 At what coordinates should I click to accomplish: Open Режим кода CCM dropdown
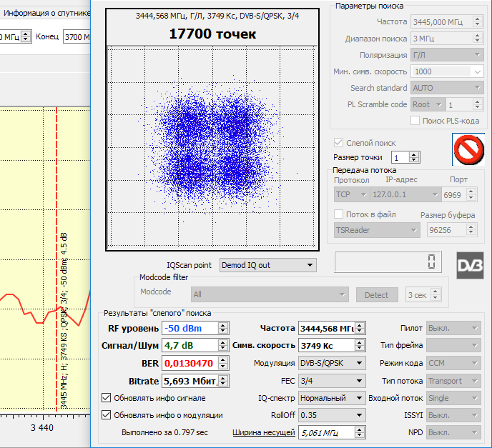pos(453,363)
